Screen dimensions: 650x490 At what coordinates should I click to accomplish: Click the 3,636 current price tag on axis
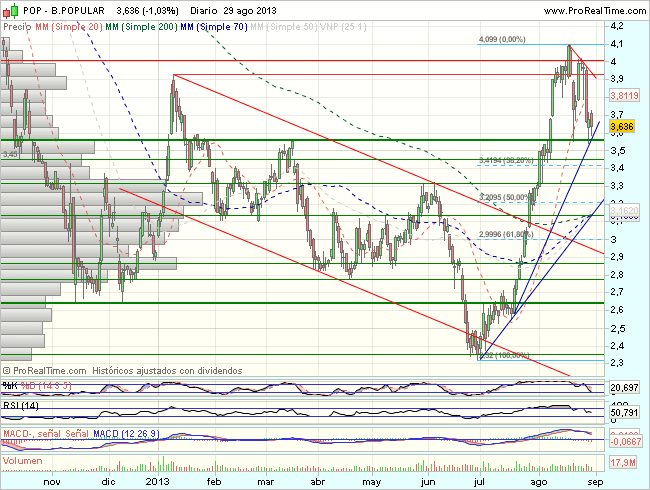tap(620, 126)
